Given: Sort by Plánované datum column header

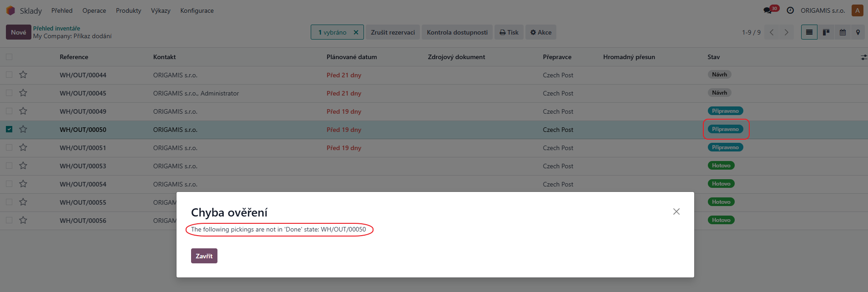Looking at the screenshot, I should 352,57.
